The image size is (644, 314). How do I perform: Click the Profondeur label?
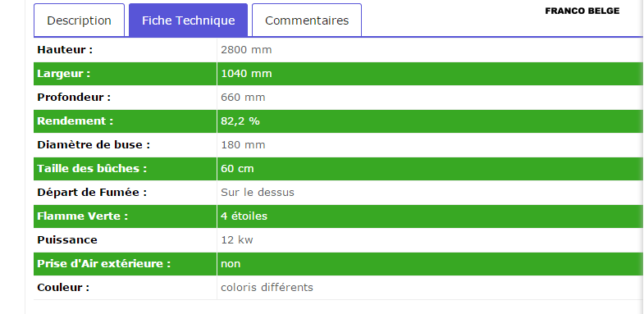click(x=74, y=98)
